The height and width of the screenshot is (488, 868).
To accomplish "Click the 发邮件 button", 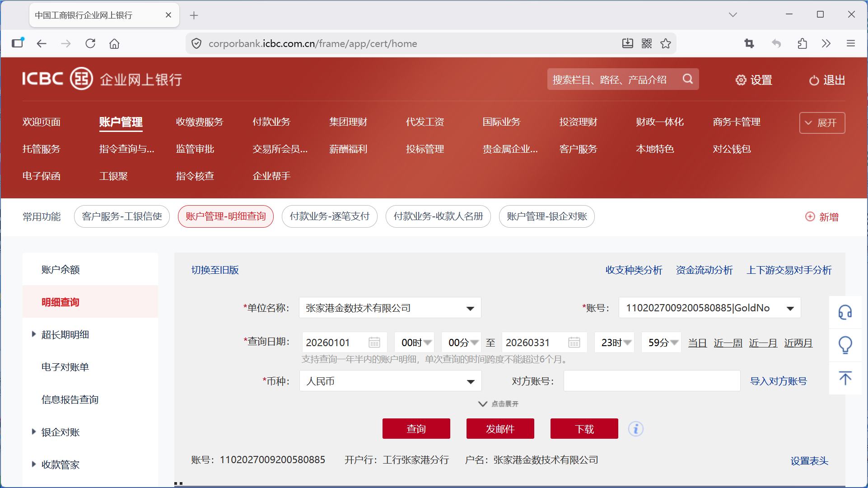I will (x=500, y=428).
